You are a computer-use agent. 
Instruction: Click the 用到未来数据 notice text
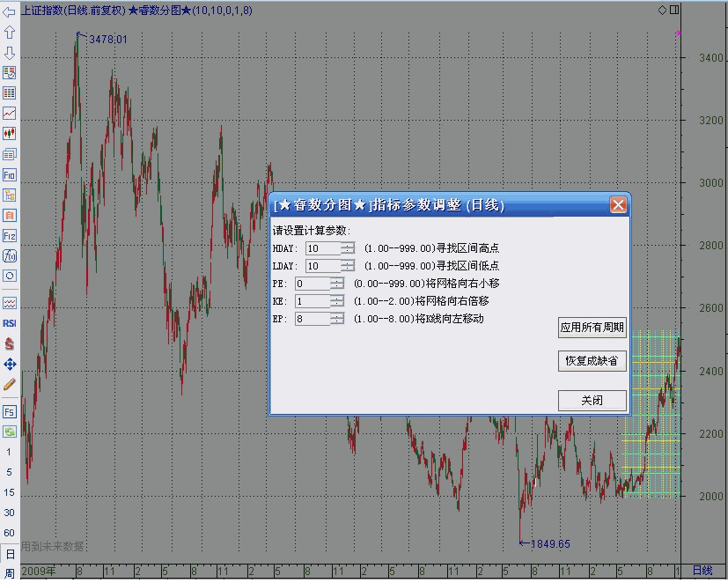click(x=52, y=546)
